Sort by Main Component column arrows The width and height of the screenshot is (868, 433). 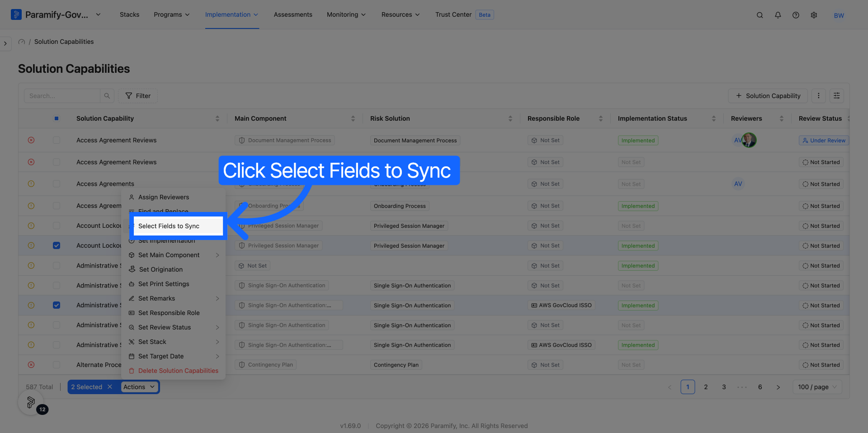point(353,118)
